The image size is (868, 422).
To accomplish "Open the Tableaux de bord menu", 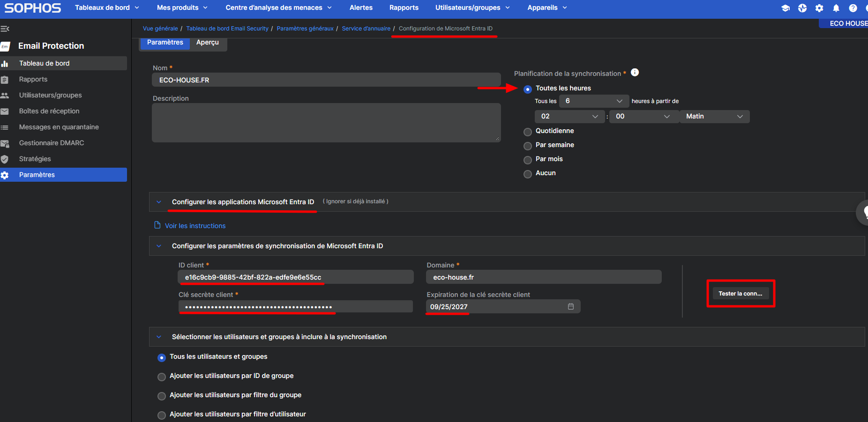I will (x=107, y=7).
